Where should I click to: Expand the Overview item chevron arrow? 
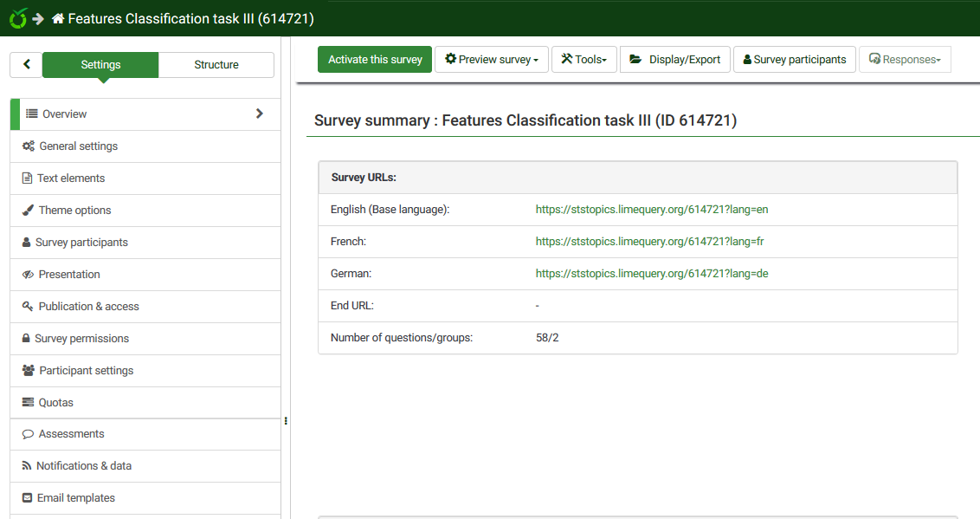point(260,114)
